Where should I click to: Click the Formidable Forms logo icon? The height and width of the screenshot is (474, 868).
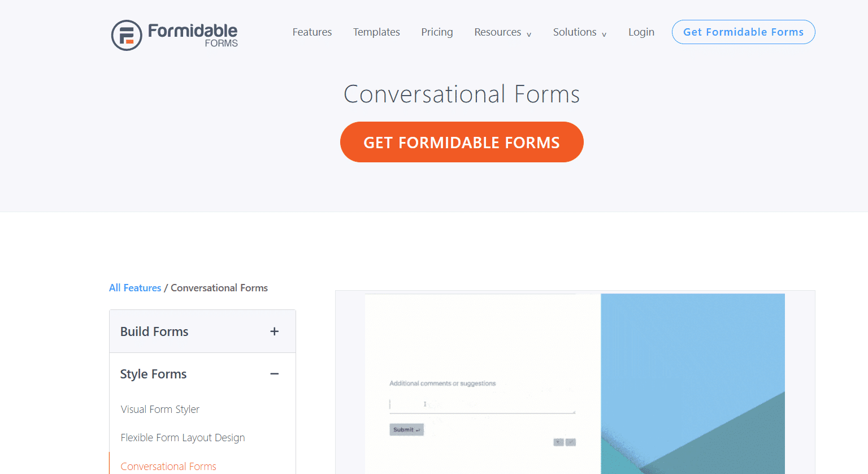pyautogui.click(x=127, y=35)
